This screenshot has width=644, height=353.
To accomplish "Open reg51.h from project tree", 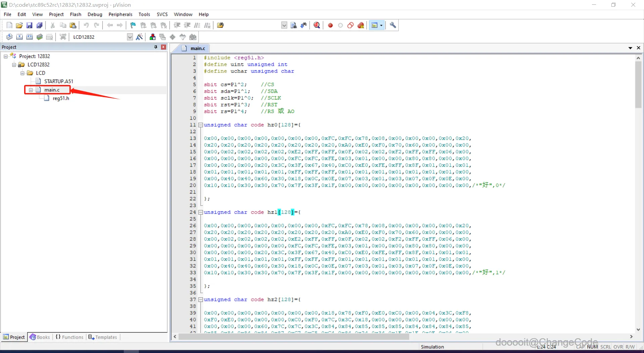I will (x=61, y=98).
